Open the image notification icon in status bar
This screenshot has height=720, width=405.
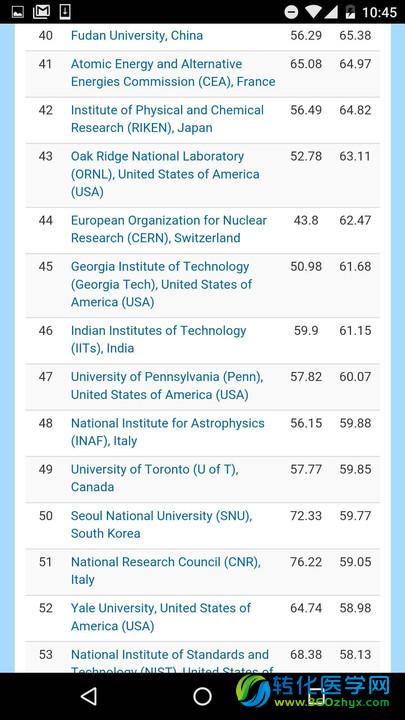tap(18, 12)
